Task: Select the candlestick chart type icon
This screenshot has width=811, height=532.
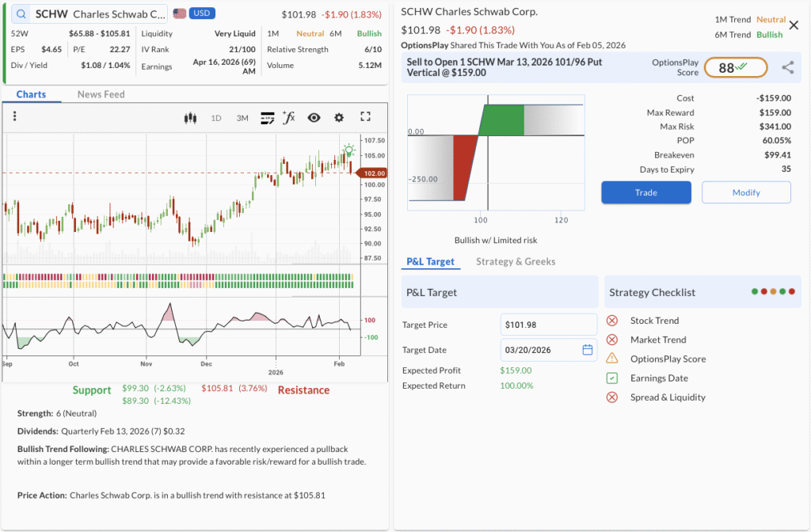Action: click(x=189, y=118)
